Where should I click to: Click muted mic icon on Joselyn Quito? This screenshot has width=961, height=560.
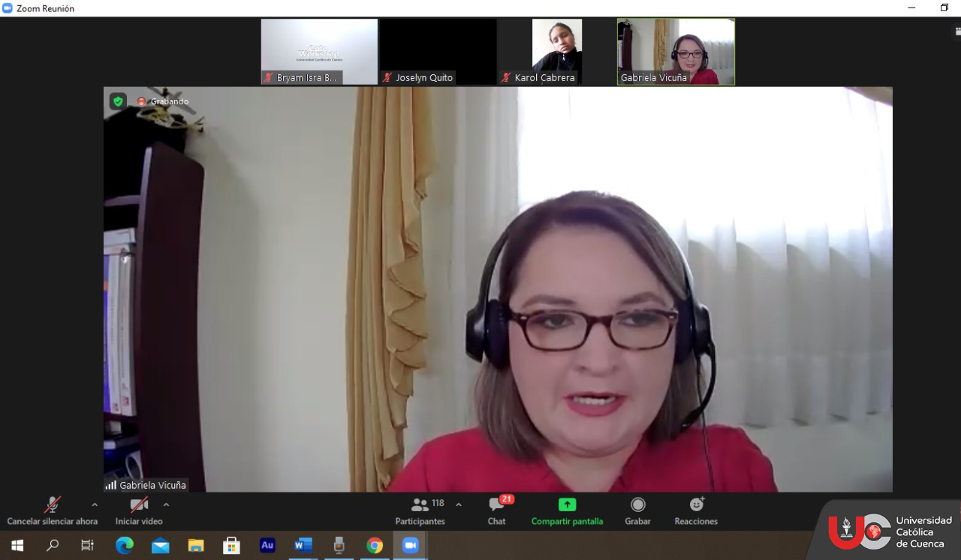(387, 77)
